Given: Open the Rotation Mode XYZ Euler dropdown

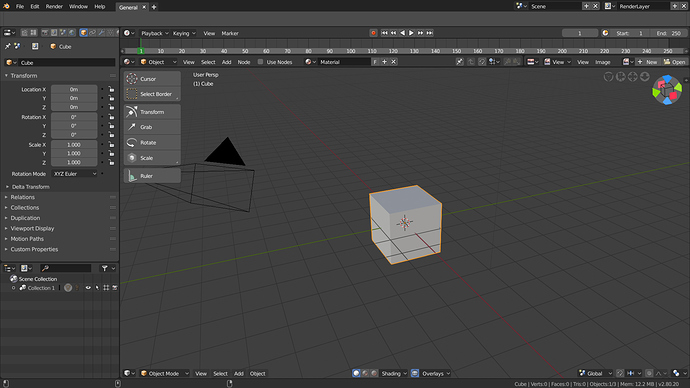Looking at the screenshot, I should point(74,174).
